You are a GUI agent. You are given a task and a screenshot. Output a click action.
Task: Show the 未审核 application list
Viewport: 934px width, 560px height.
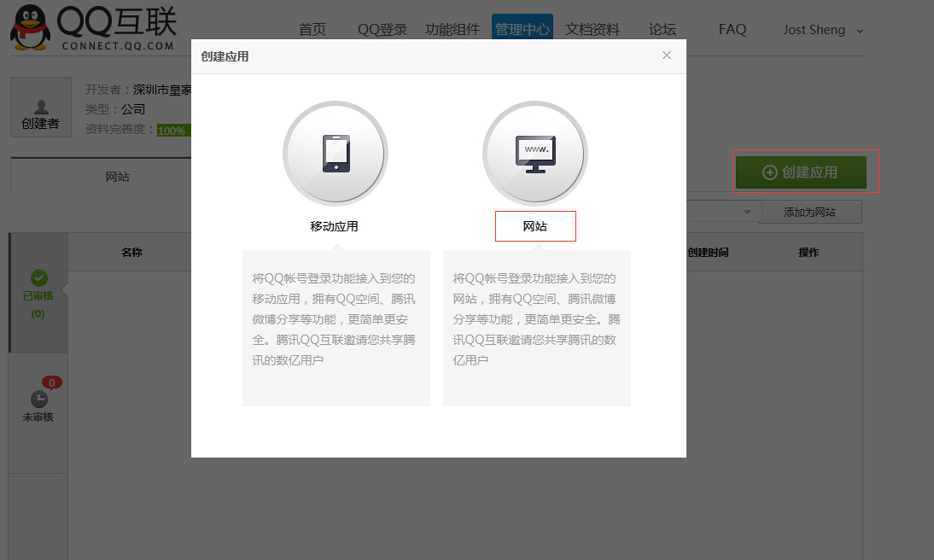[38, 413]
